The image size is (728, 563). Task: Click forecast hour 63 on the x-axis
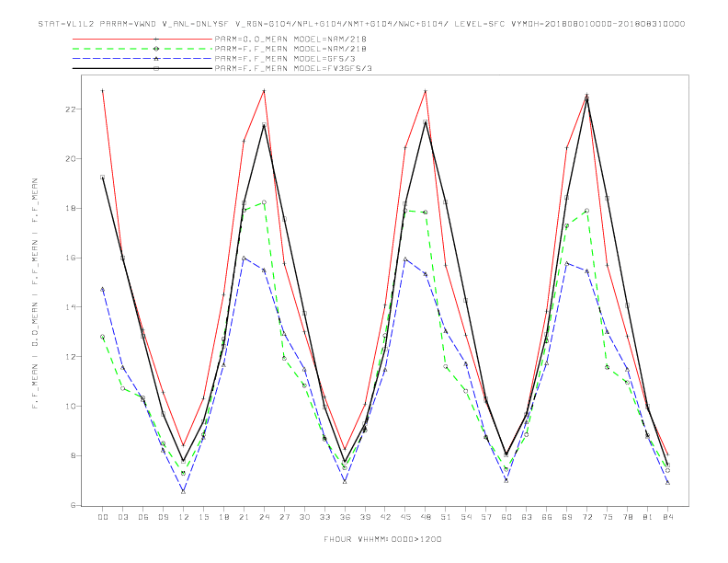[x=527, y=517]
